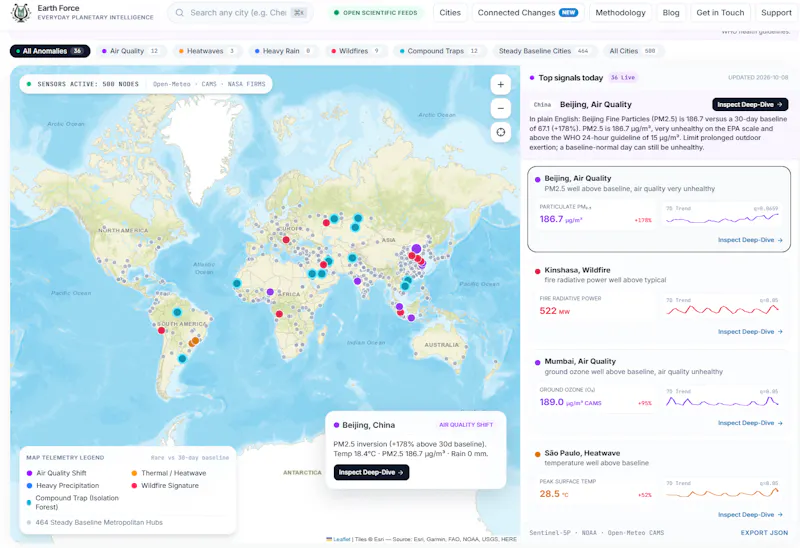800x548 pixels.
Task: Click the Sensors Active 500 Nodes status
Action: (x=83, y=84)
